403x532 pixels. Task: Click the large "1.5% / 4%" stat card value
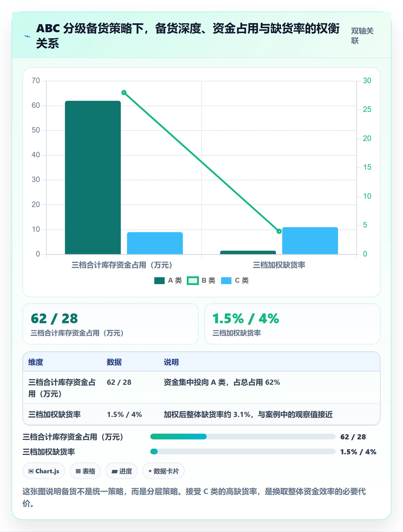(246, 319)
